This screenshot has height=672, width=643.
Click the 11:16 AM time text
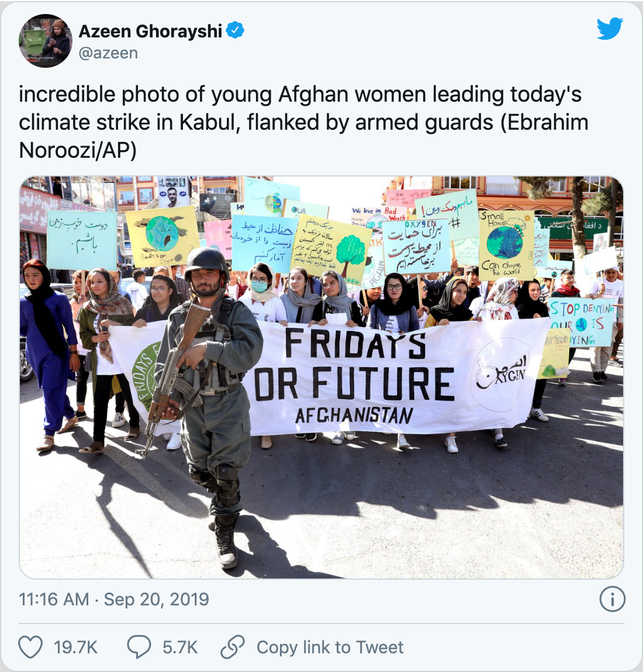coord(54,599)
